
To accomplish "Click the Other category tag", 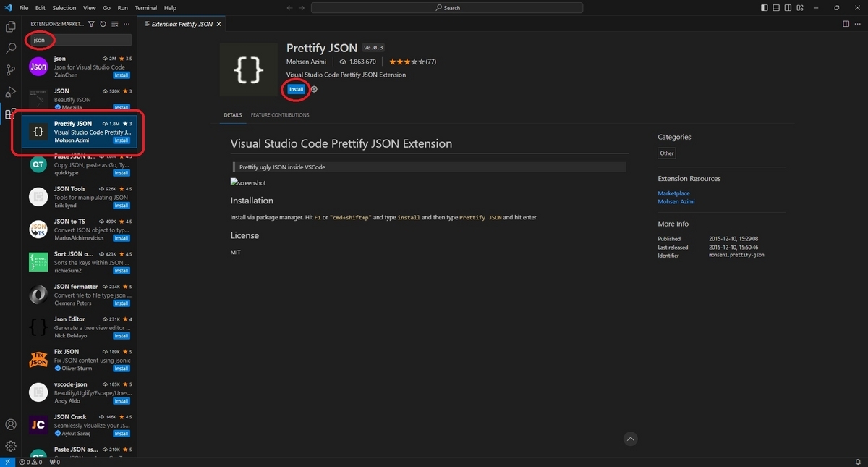I will 667,153.
